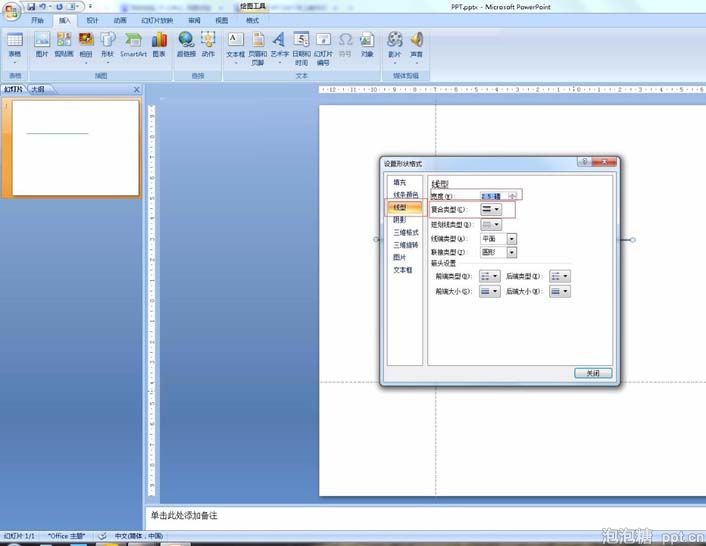
Task: Click the 声音 (Sound) icon
Action: coord(416,43)
